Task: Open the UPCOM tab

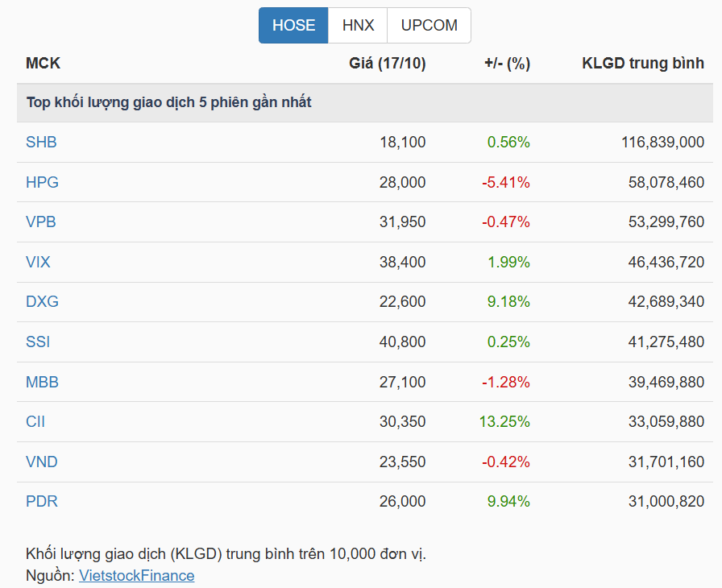Action: click(429, 26)
